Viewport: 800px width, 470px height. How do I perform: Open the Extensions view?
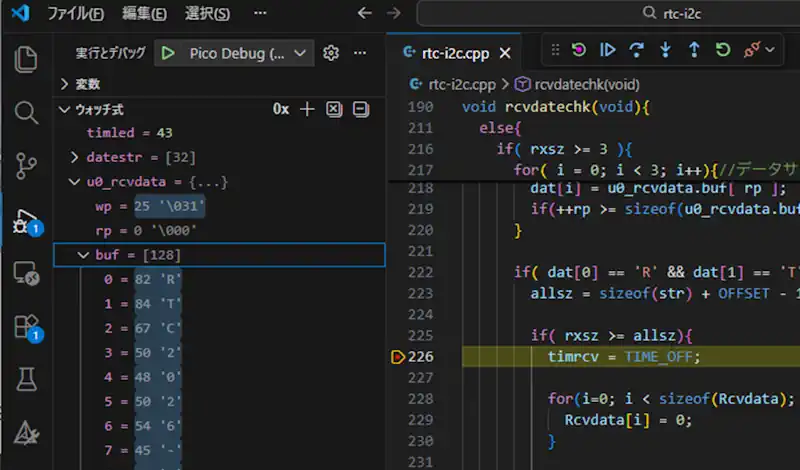click(27, 326)
